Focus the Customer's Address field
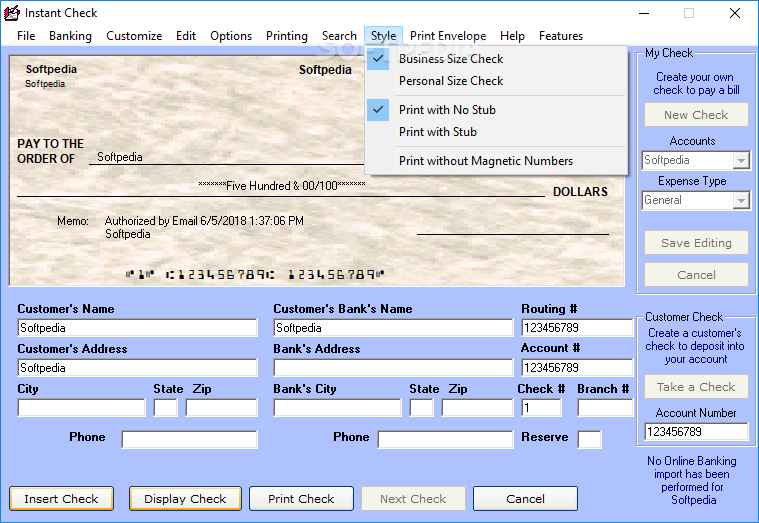This screenshot has width=759, height=523. (137, 368)
